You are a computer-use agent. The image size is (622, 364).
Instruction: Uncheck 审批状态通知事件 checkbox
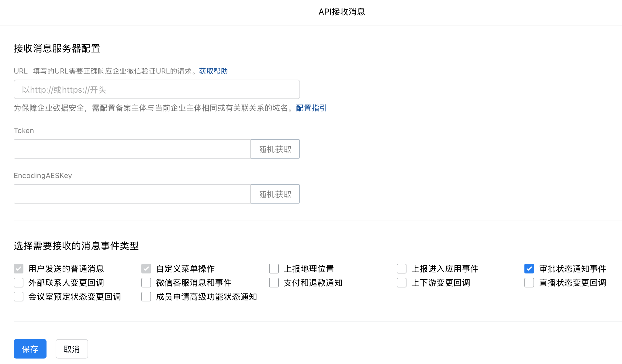[529, 269]
